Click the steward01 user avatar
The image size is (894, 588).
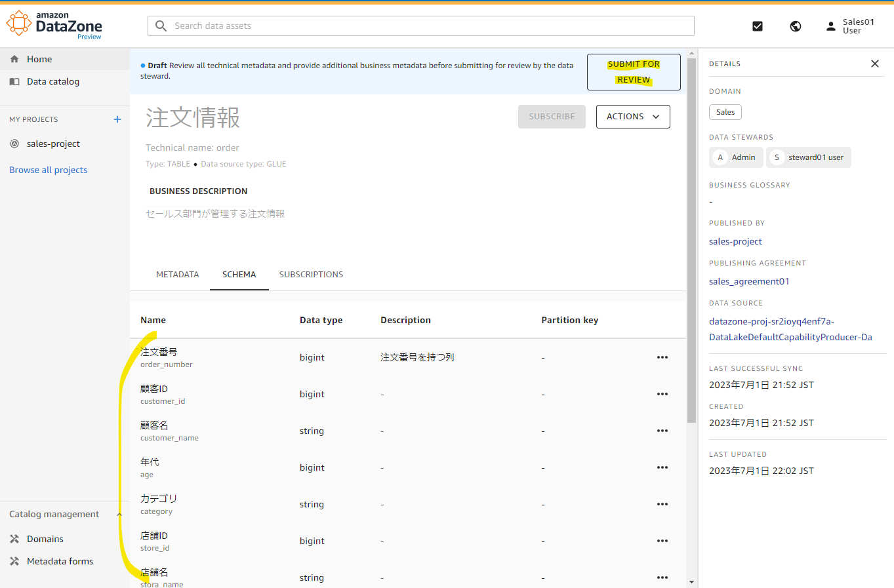(777, 157)
